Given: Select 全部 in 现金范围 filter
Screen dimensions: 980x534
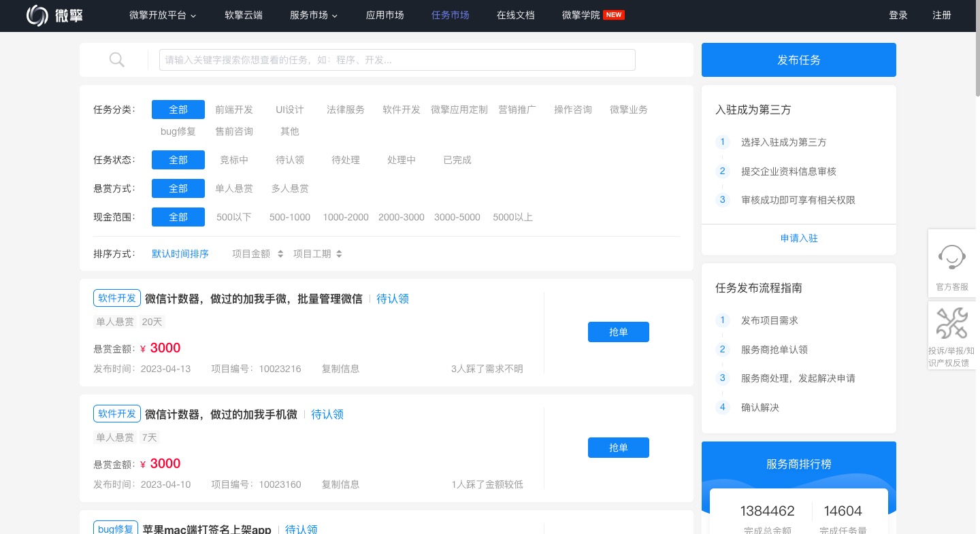Looking at the screenshot, I should 178,217.
